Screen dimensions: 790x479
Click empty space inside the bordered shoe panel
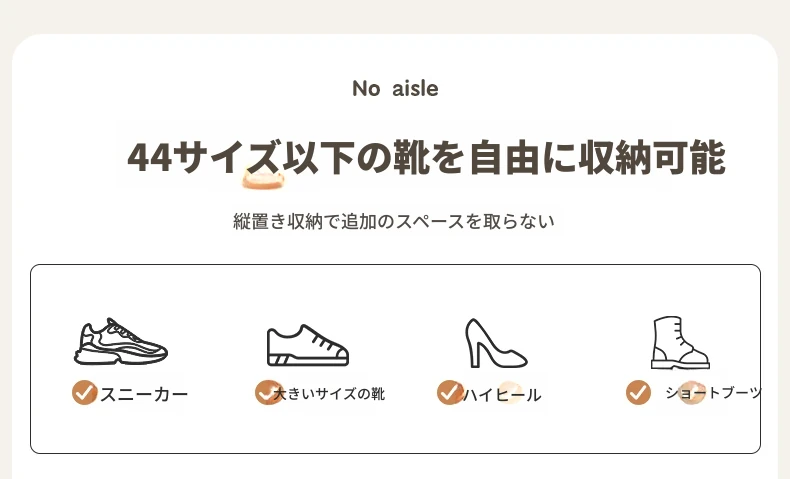pyautogui.click(x=396, y=428)
